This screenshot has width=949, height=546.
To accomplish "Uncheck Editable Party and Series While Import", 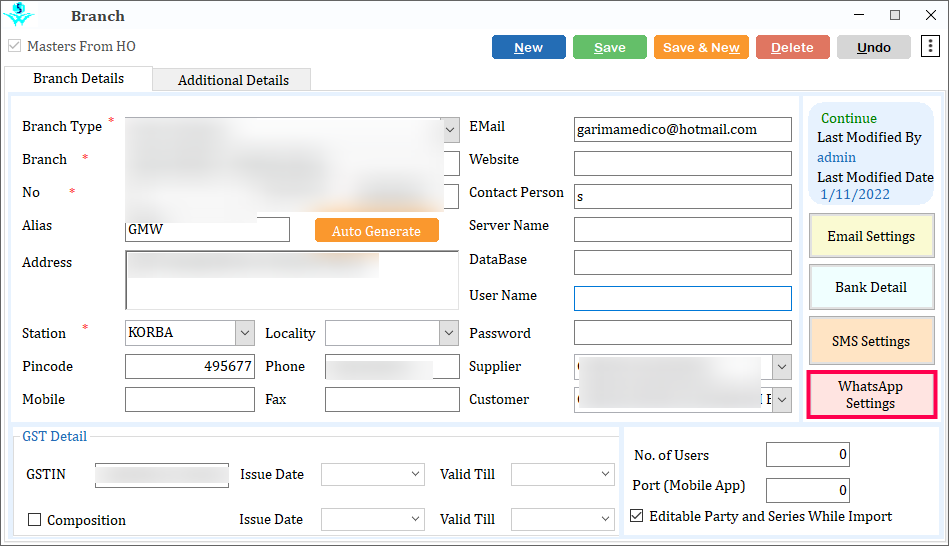I will tap(637, 516).
